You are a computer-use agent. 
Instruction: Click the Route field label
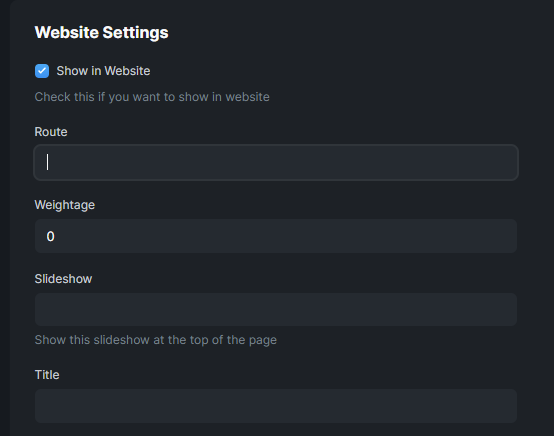(51, 132)
